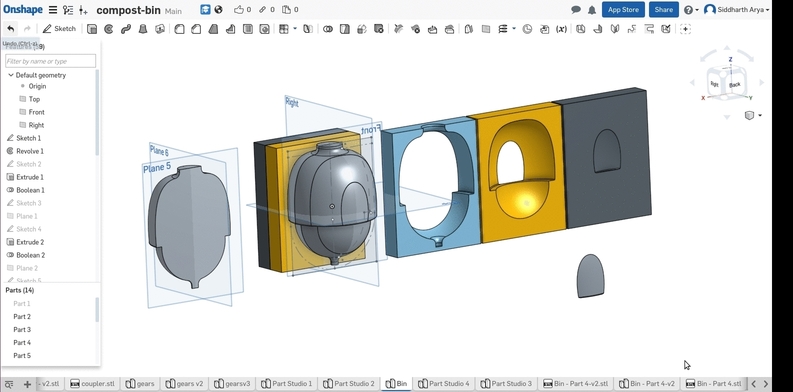Click the Share button

click(x=664, y=10)
